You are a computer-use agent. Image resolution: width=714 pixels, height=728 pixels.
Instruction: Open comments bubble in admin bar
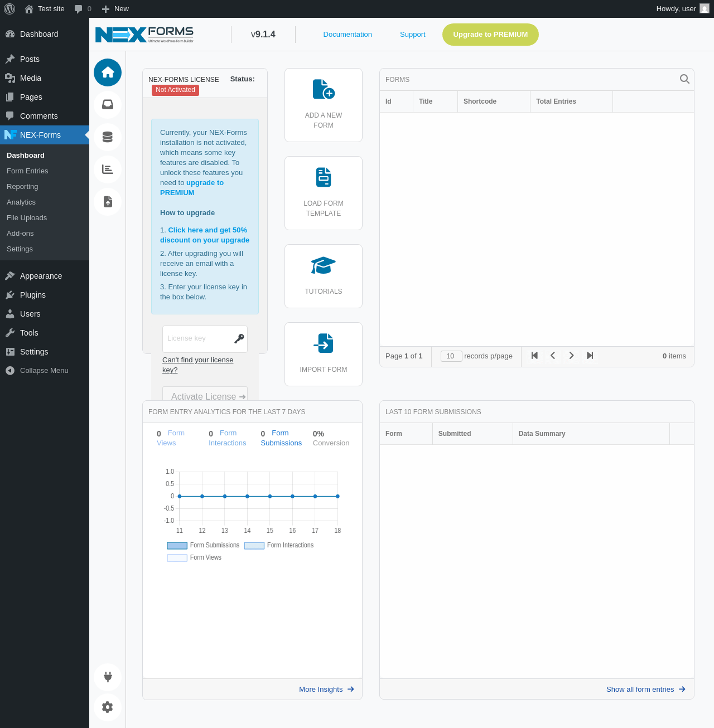tap(83, 9)
